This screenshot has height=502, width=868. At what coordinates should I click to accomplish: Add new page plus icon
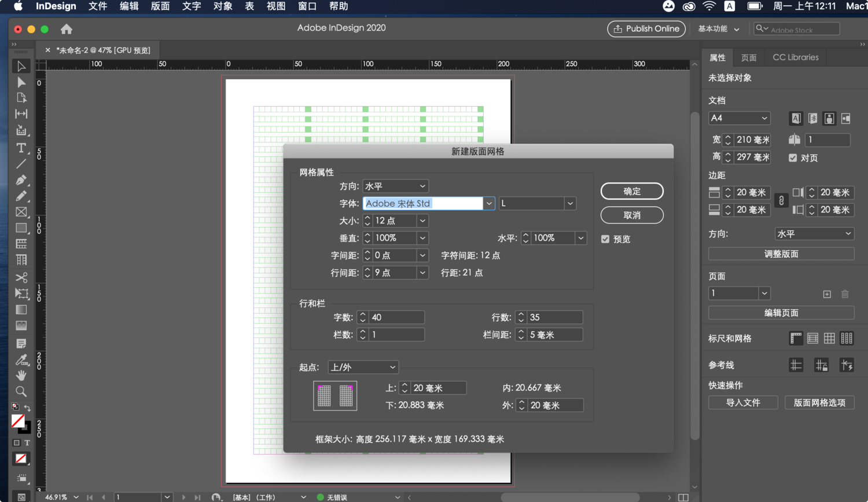click(x=827, y=294)
